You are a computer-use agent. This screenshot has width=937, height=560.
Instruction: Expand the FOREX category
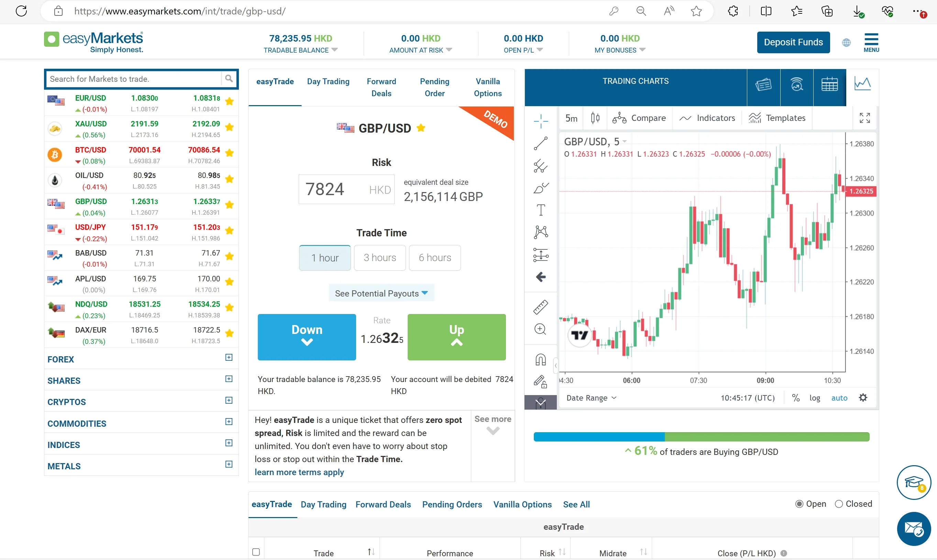[x=229, y=357]
